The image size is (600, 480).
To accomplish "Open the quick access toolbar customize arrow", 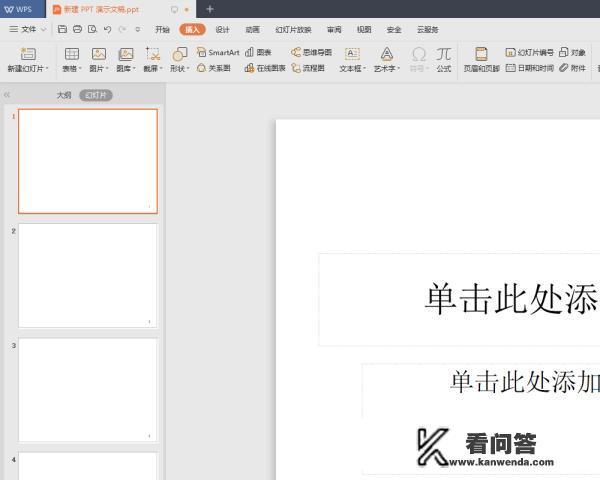I will coord(138,29).
